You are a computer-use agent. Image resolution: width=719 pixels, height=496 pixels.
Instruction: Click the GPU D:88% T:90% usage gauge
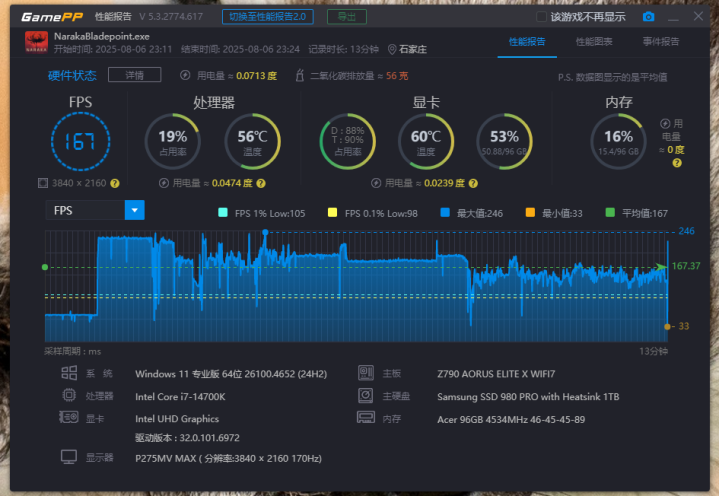[x=348, y=141]
